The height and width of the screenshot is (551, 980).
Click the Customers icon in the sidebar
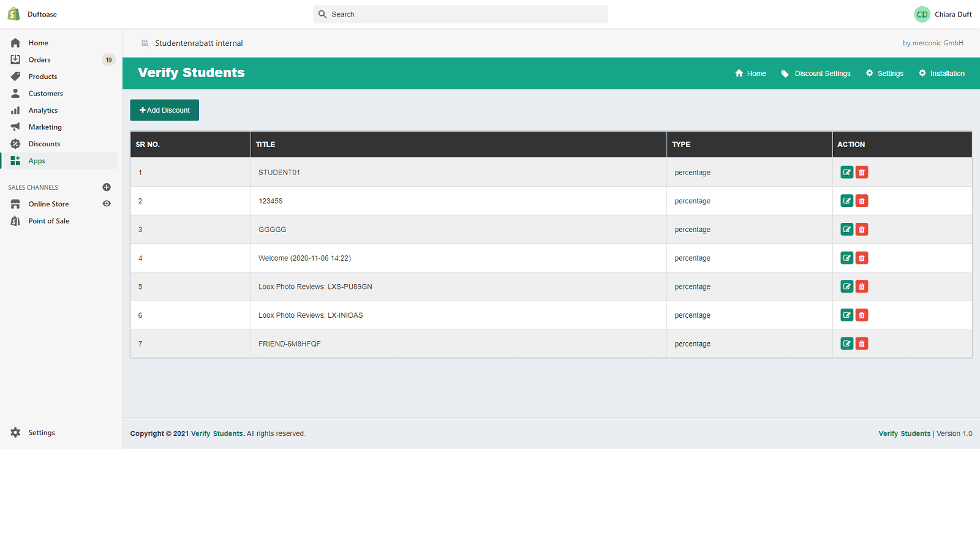tap(15, 93)
